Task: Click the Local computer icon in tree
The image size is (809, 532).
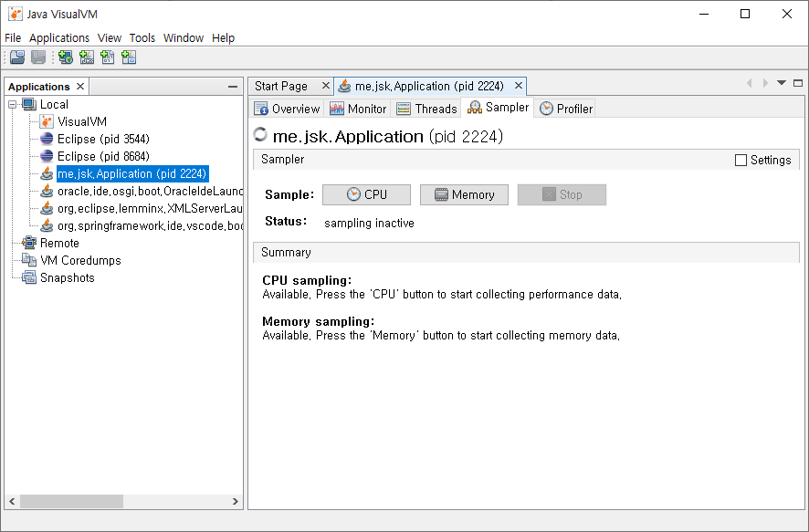Action: pos(29,104)
